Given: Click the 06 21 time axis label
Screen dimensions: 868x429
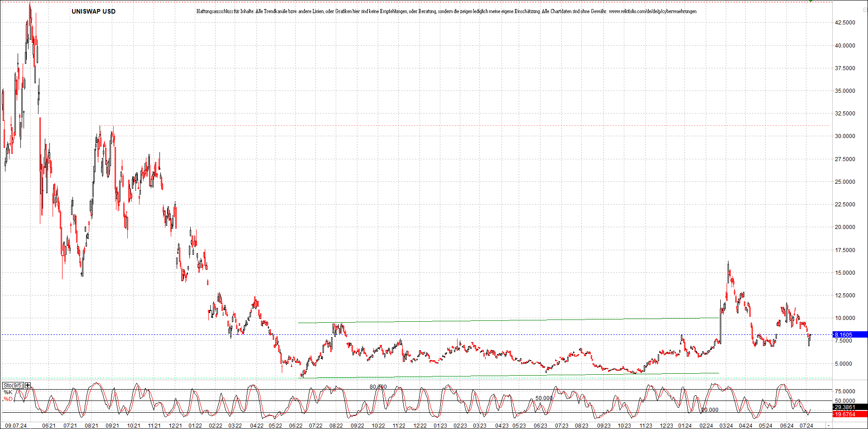Looking at the screenshot, I should tap(49, 426).
